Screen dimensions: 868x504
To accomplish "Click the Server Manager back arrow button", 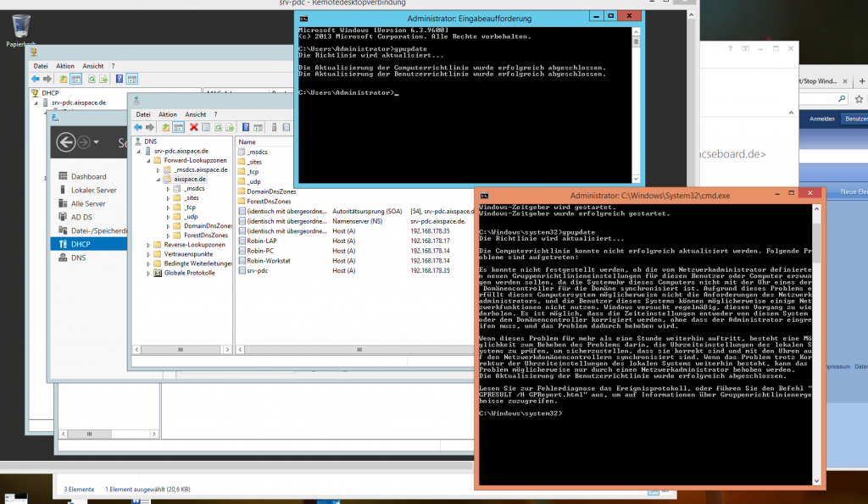I will (x=66, y=142).
